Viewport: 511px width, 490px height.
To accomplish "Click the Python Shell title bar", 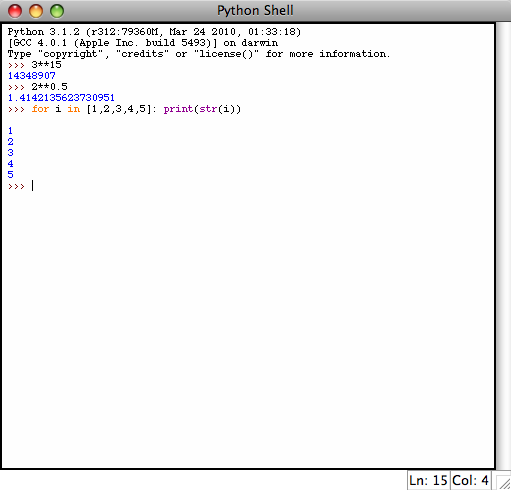I will click(x=255, y=11).
